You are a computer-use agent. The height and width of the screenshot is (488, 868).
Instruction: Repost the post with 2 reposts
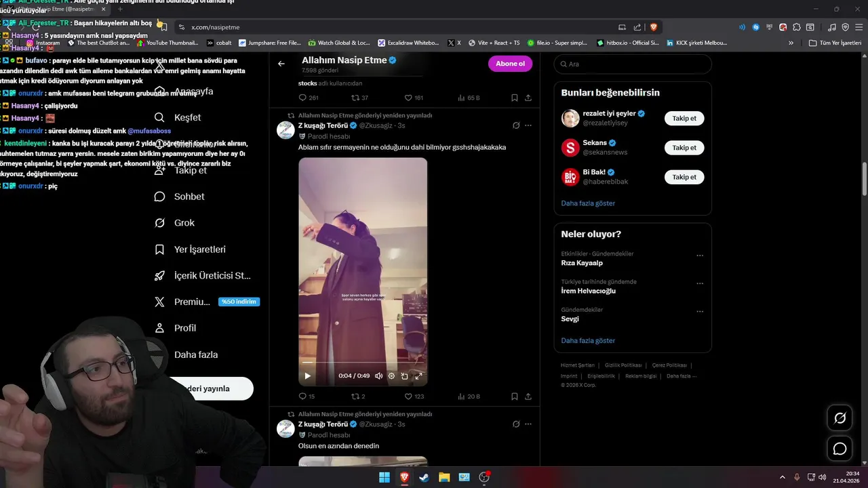click(358, 396)
